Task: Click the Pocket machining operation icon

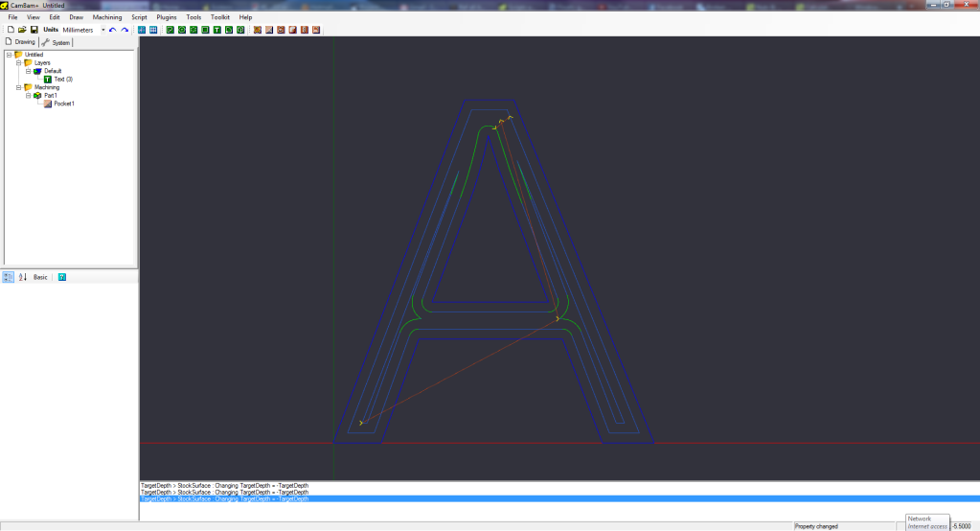Action: pyautogui.click(x=269, y=30)
